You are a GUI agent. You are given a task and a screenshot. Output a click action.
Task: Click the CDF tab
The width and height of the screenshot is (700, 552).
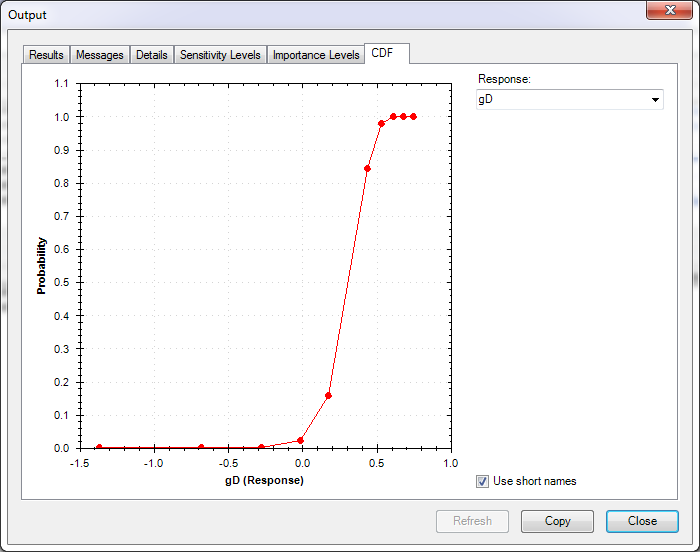click(x=383, y=53)
